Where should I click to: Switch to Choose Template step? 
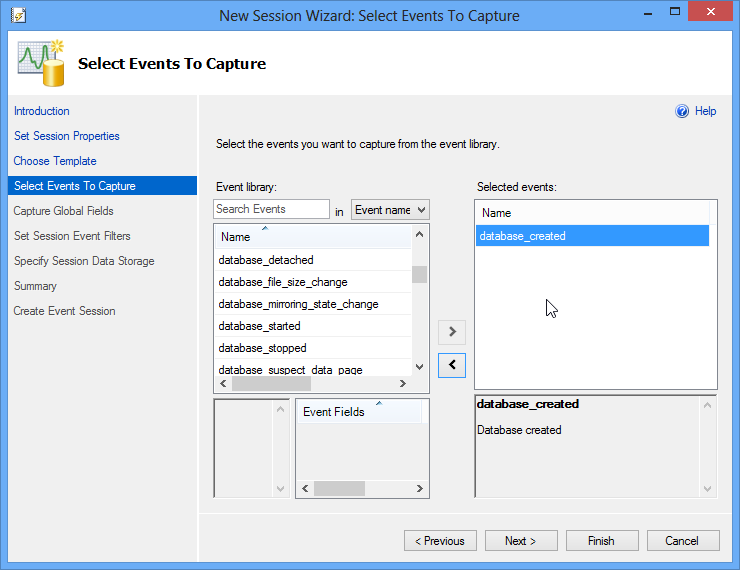click(55, 161)
